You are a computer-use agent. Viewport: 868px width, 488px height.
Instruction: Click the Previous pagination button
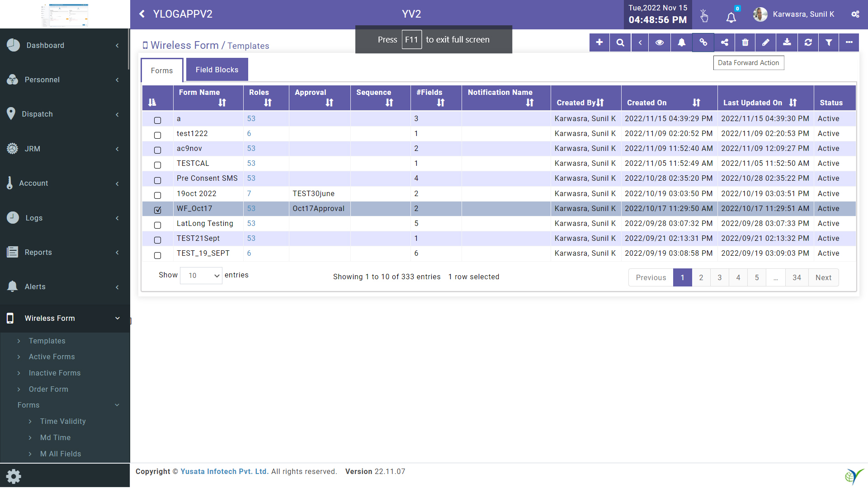point(651,277)
